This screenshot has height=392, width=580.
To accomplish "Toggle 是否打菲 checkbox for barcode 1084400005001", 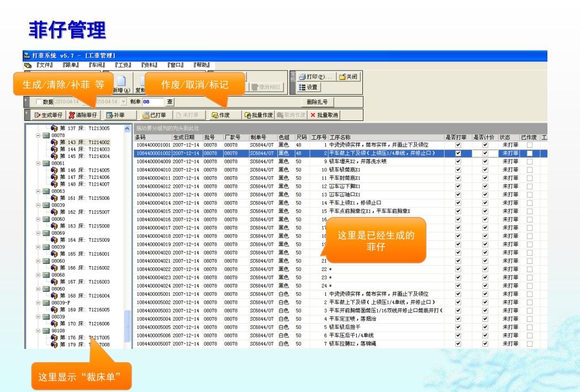I will (x=458, y=294).
